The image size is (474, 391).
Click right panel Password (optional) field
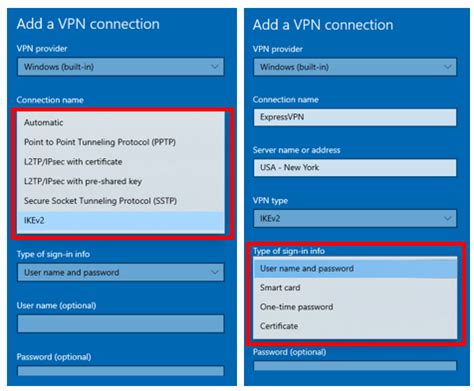pyautogui.click(x=355, y=366)
